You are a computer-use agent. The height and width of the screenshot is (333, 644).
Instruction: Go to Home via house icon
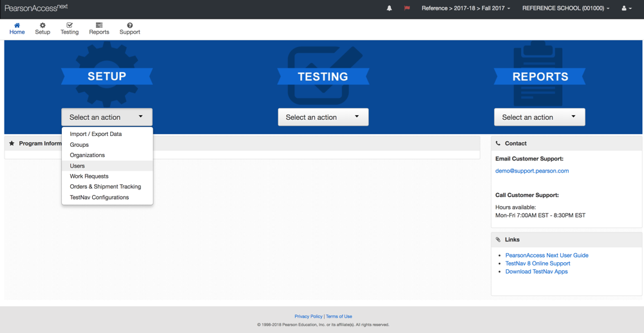[x=17, y=26]
